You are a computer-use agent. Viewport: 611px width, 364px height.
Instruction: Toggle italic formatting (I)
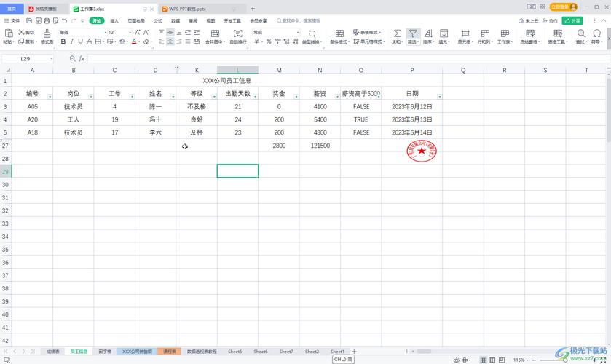tap(72, 42)
